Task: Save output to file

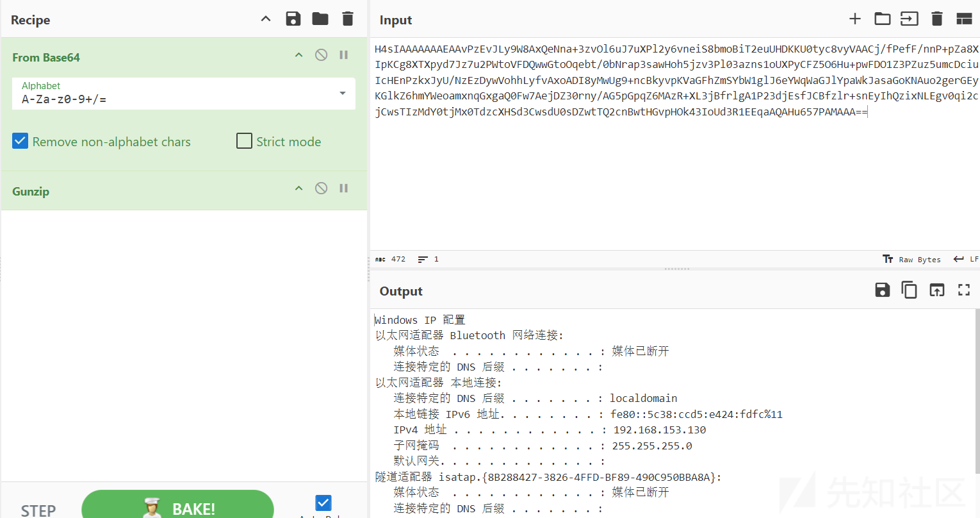Action: click(883, 290)
